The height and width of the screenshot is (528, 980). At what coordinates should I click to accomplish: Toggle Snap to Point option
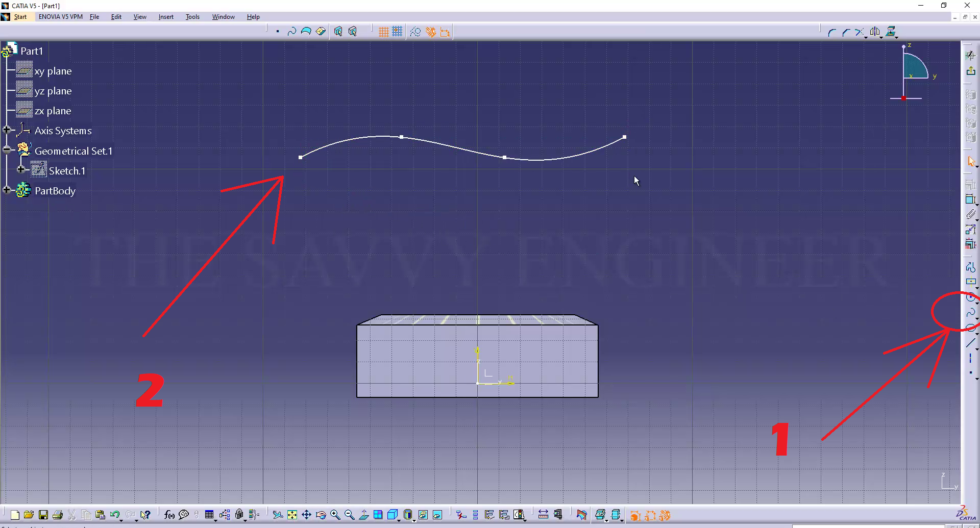(397, 32)
